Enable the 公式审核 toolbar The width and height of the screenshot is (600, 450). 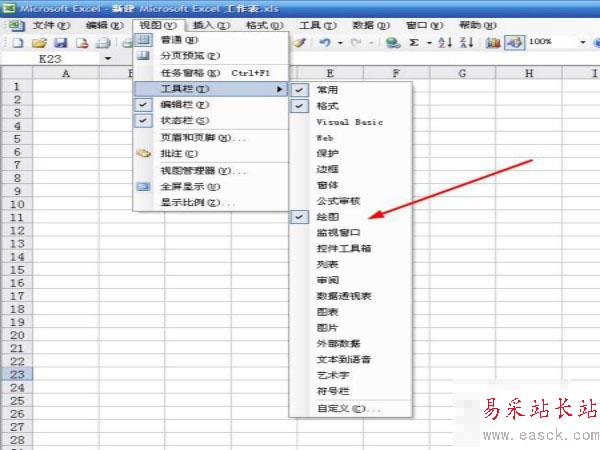[351, 201]
